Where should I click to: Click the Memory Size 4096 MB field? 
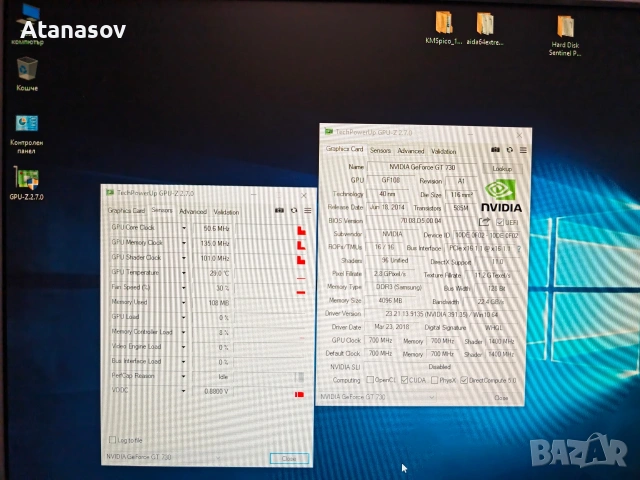tap(390, 300)
